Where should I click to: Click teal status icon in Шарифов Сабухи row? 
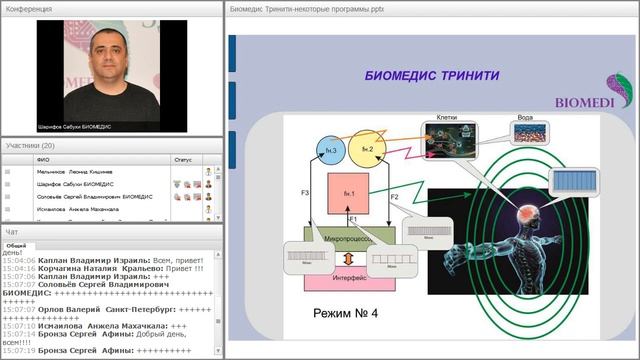[x=177, y=184]
